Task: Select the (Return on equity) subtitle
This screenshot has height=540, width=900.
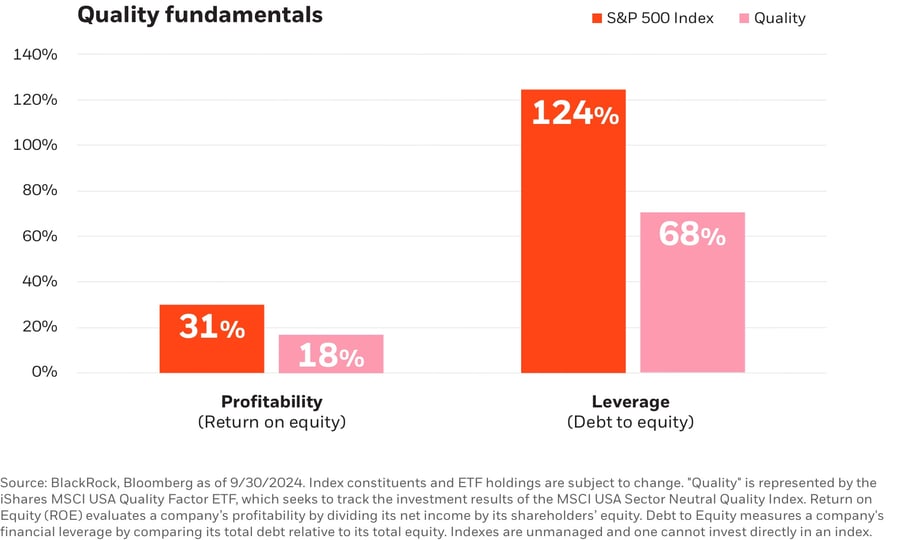Action: point(272,422)
